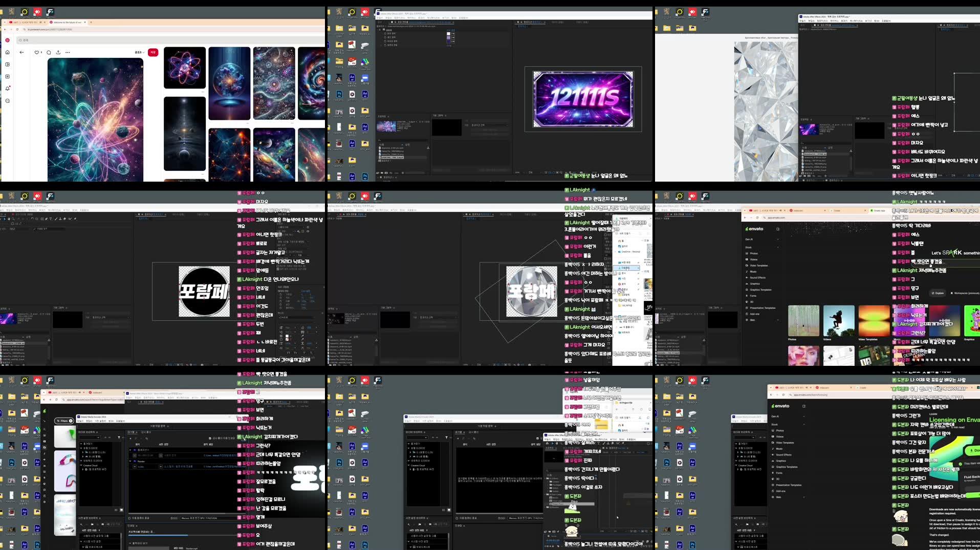The width and height of the screenshot is (980, 550).
Task: Select the filter icon in Media Encoder queue panel
Action: click(x=119, y=437)
